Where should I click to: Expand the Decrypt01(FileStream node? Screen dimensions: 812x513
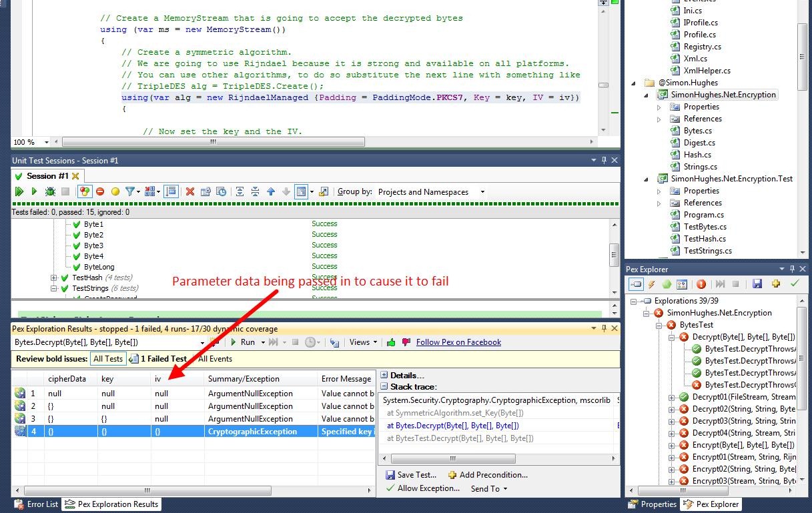pos(673,397)
